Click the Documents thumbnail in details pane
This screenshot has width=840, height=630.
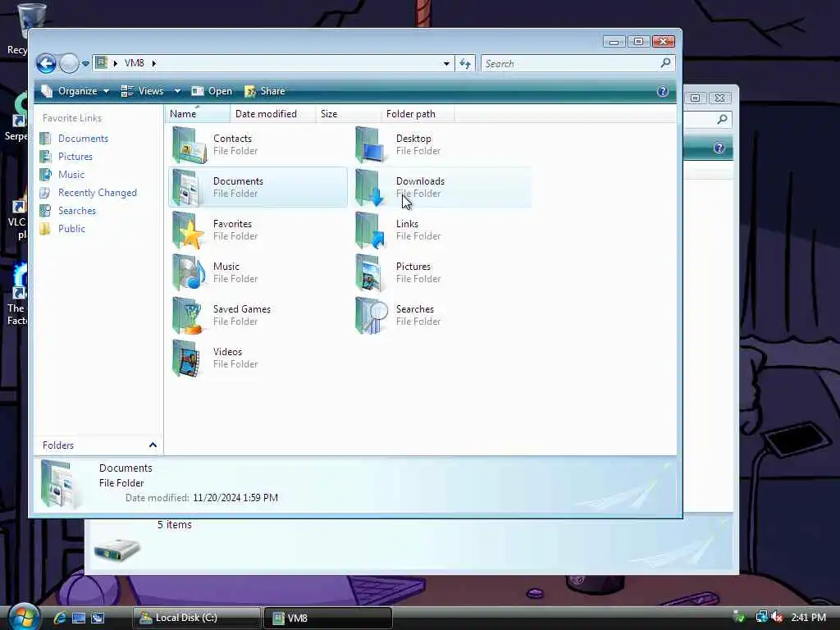click(61, 483)
